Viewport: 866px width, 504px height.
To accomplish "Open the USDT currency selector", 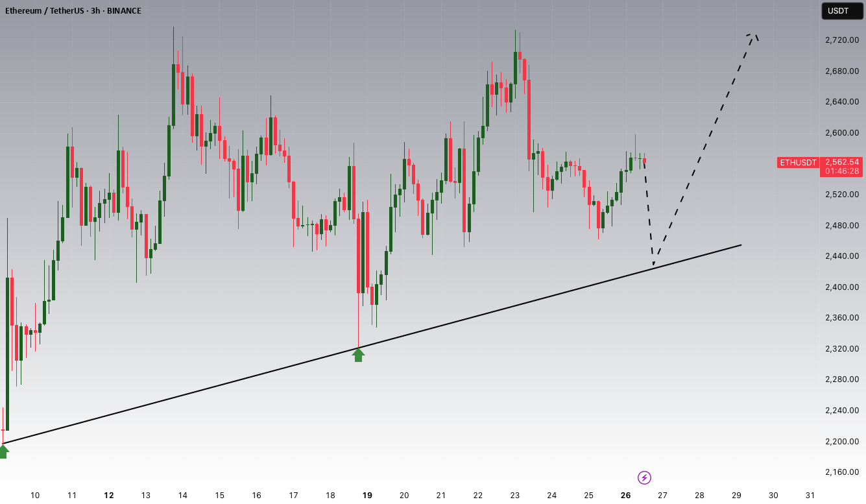I will 838,11.
